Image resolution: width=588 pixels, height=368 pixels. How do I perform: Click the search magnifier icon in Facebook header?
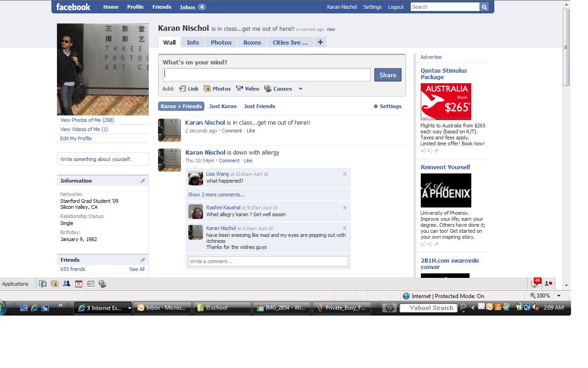(x=484, y=7)
